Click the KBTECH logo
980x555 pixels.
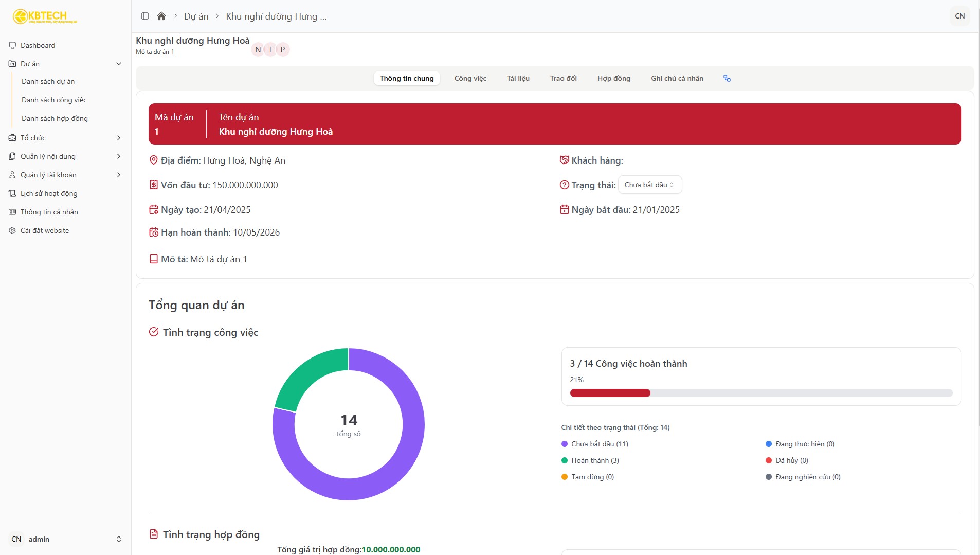[x=45, y=16]
